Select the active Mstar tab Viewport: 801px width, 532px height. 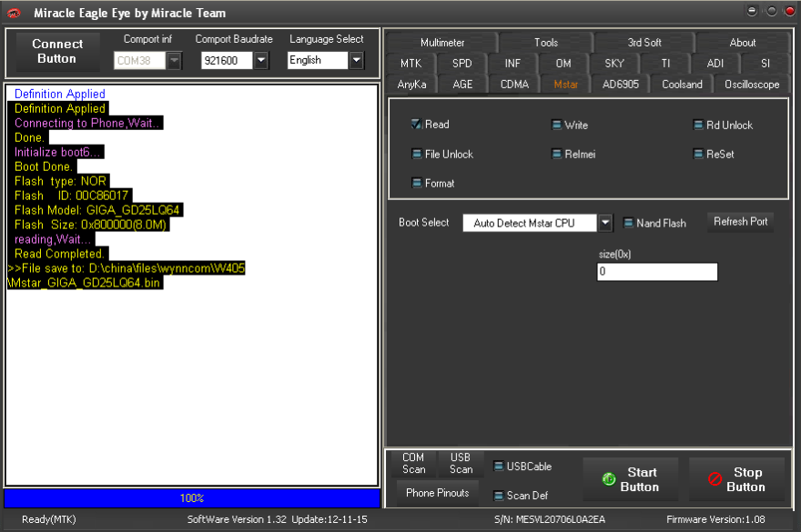565,85
